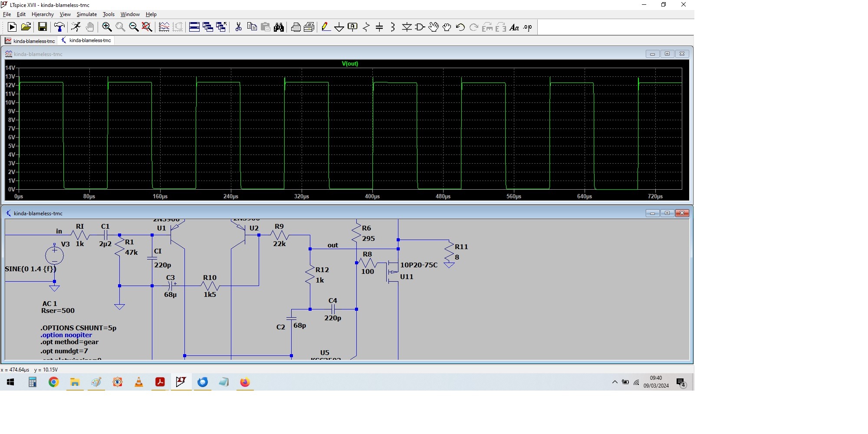Click the Mirror component icon

click(501, 27)
